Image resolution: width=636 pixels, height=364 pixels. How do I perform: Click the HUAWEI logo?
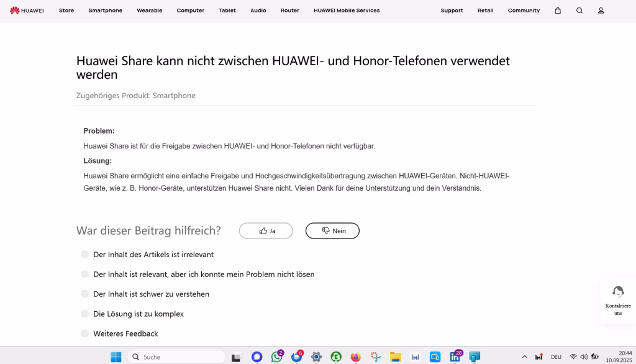pyautogui.click(x=27, y=11)
